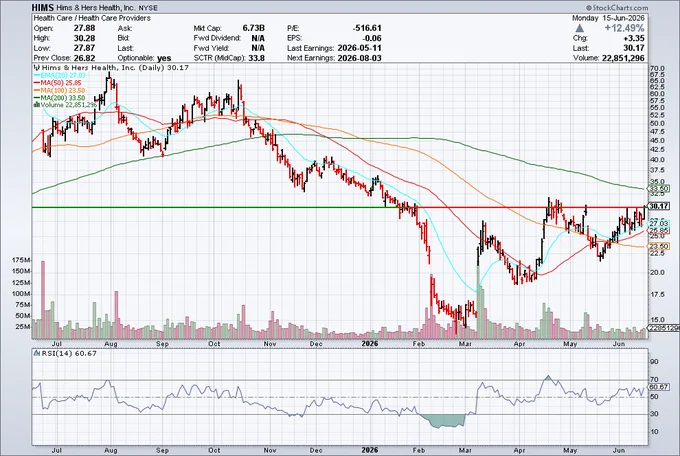Image resolution: width=680 pixels, height=456 pixels.
Task: Click the RSI axis label 10
Action: point(654,432)
